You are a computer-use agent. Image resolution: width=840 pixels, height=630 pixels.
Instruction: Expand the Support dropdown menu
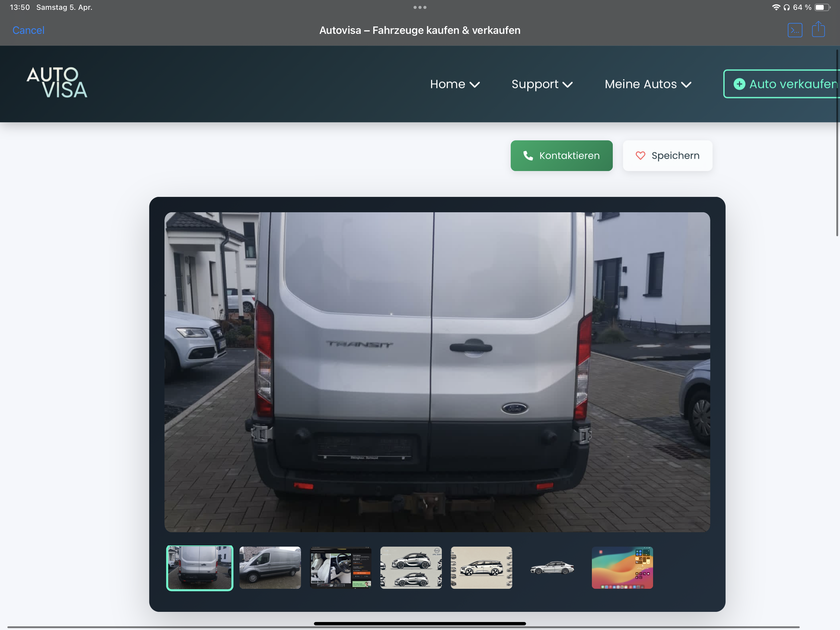click(x=542, y=84)
